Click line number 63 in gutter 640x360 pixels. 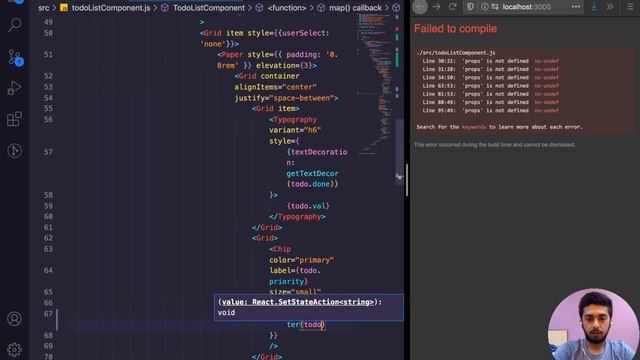tap(48, 249)
